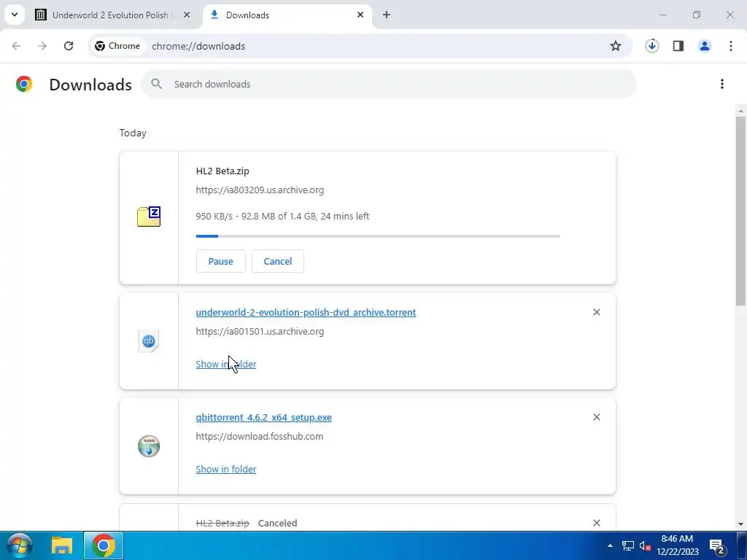This screenshot has height=560, width=747.
Task: Open a new tab with plus button
Action: click(x=387, y=15)
